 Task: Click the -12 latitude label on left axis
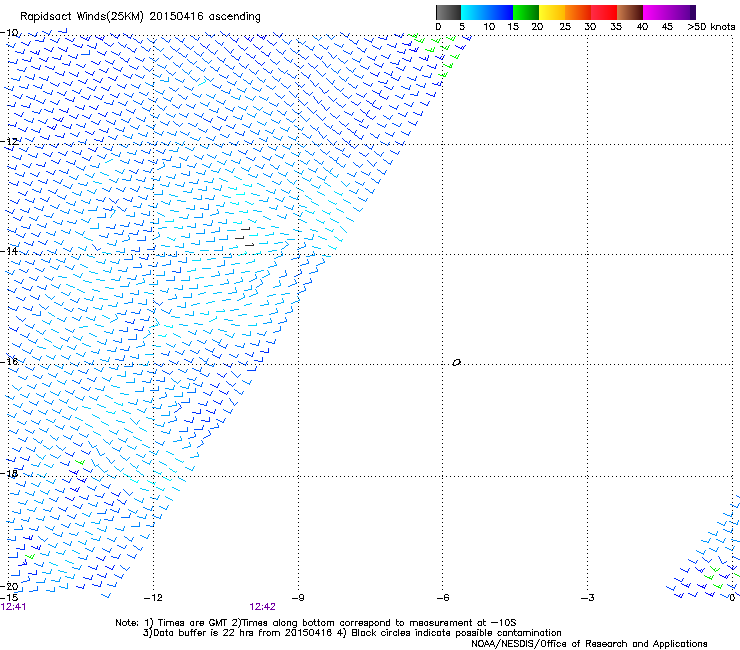point(9,142)
